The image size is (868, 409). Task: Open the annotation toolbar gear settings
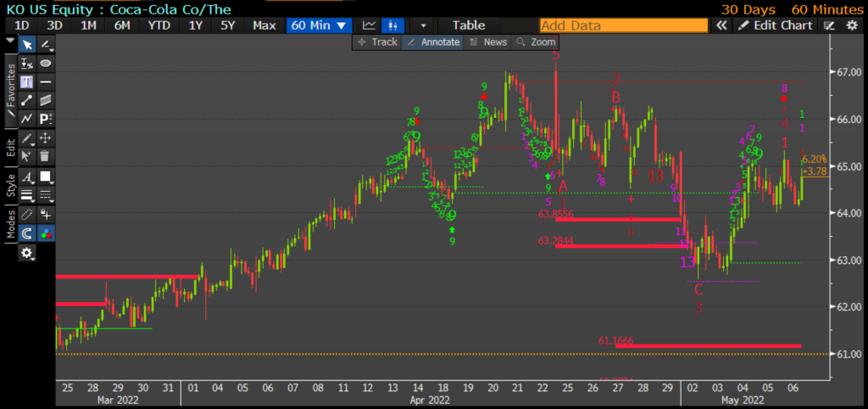tap(26, 254)
